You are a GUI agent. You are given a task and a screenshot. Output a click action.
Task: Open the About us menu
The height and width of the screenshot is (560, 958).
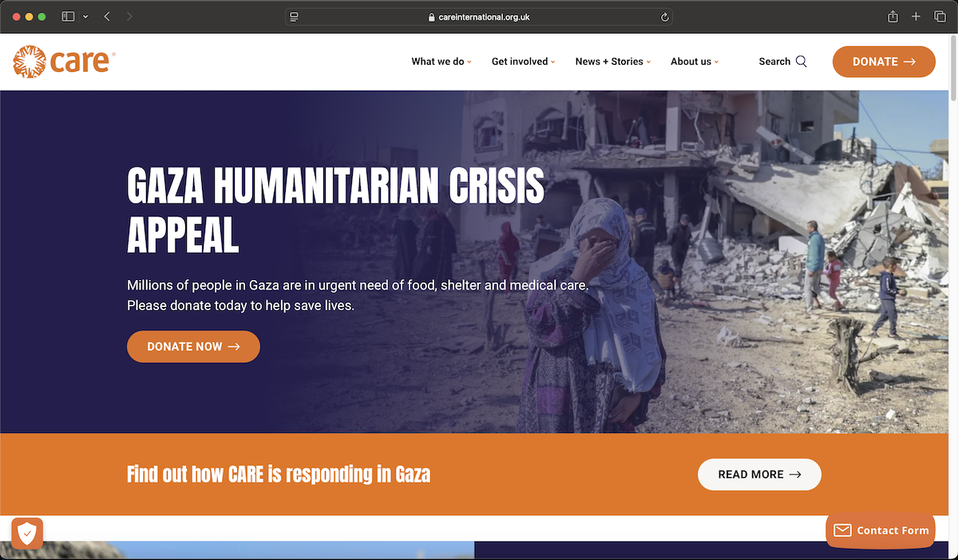click(695, 61)
